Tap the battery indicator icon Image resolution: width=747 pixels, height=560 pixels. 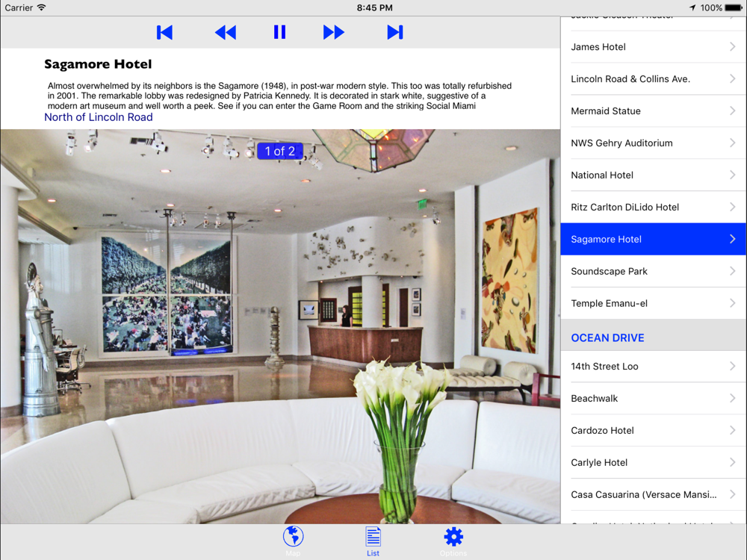pyautogui.click(x=734, y=7)
